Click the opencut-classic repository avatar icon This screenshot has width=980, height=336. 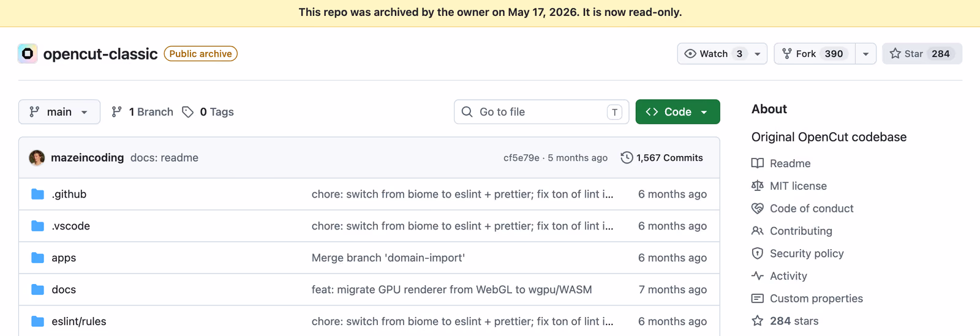28,54
